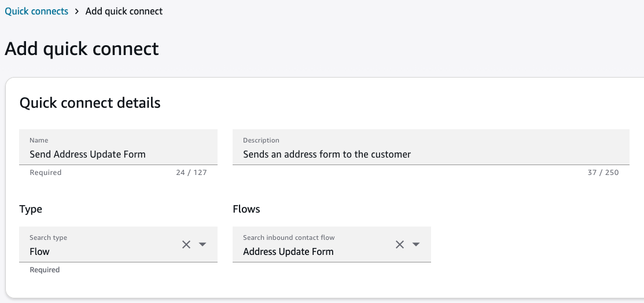This screenshot has height=303, width=644.
Task: Click the Description character counter 37 / 250
Action: 603,173
